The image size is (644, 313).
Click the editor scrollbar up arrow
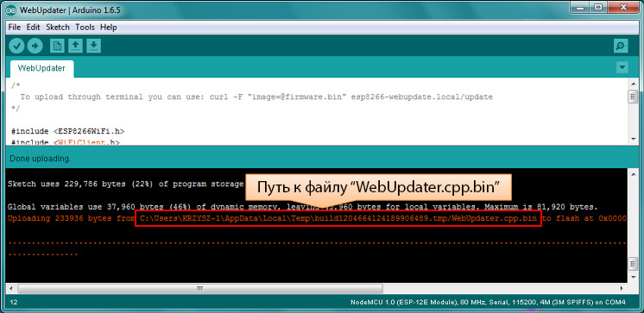click(x=633, y=84)
